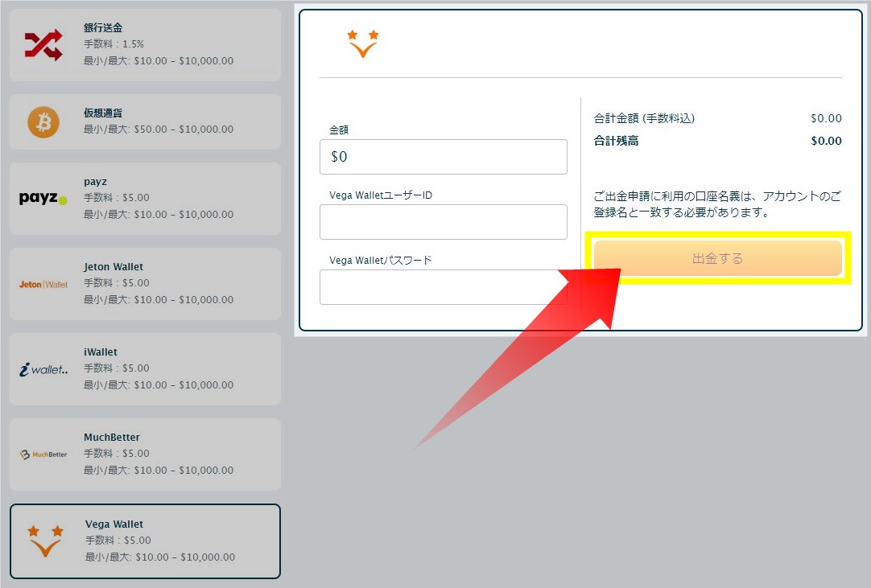Click the iWallet logo icon
Screen dimensions: 871x588
click(43, 369)
